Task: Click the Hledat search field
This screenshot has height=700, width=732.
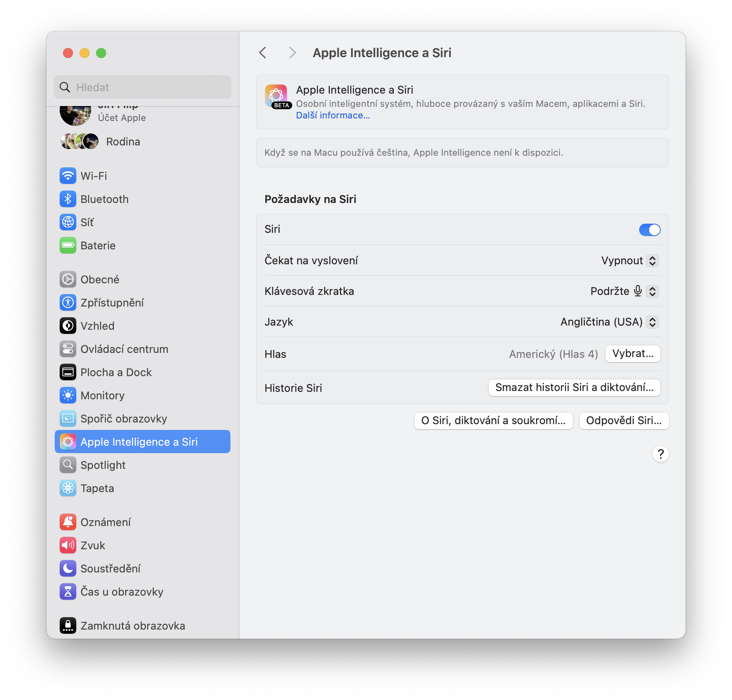Action: coord(143,87)
